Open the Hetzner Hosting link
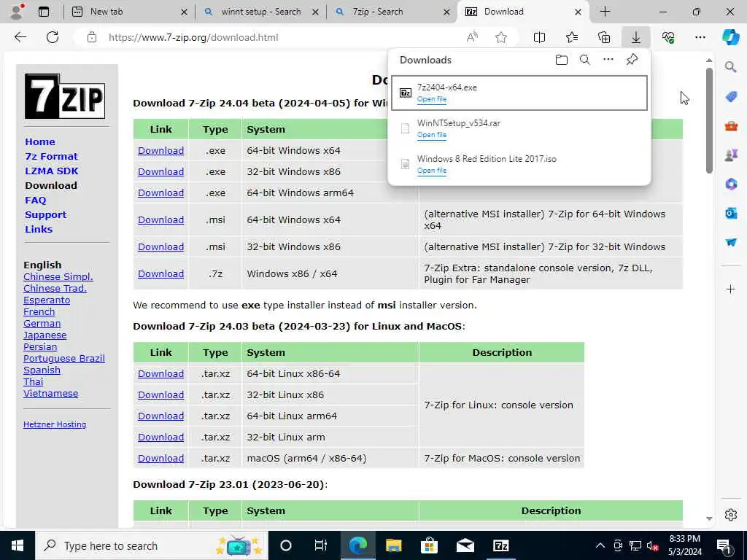Viewport: 747px width, 560px height. tap(55, 424)
